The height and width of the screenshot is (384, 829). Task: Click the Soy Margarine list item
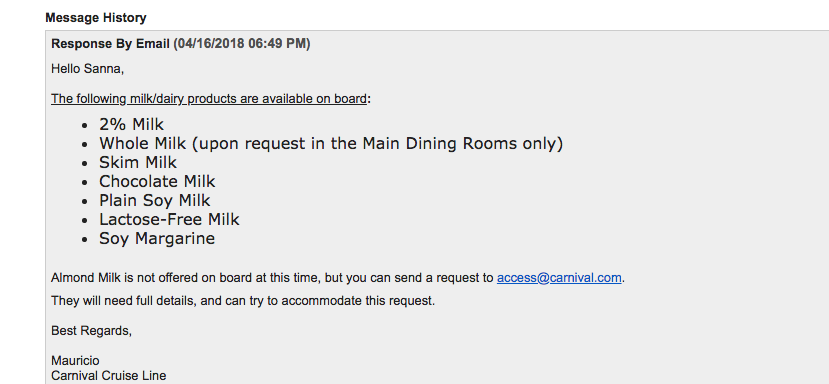point(157,239)
